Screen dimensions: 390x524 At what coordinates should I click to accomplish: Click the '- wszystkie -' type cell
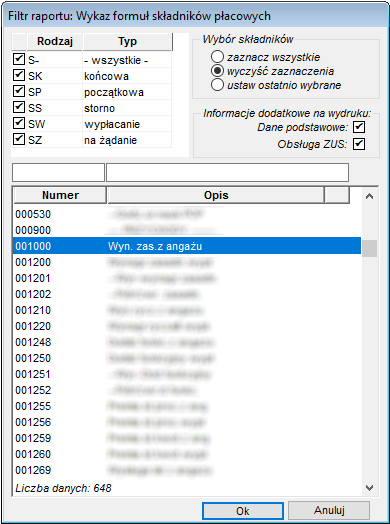pos(127,60)
